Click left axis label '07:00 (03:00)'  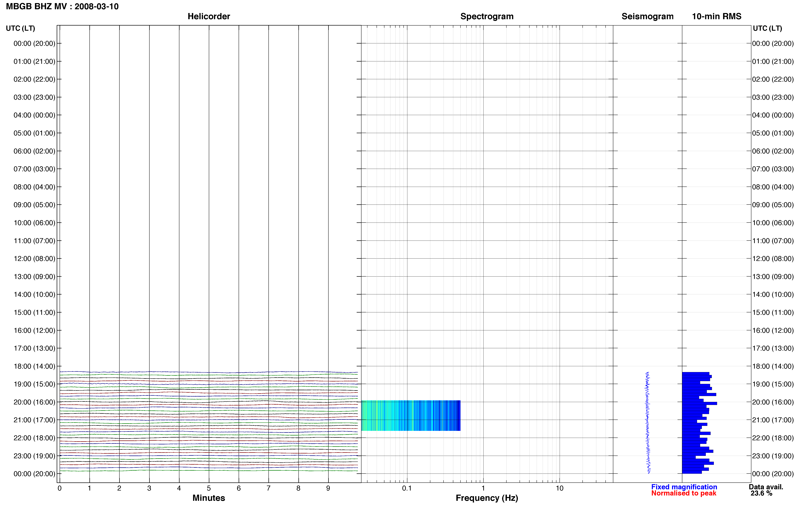click(x=34, y=169)
